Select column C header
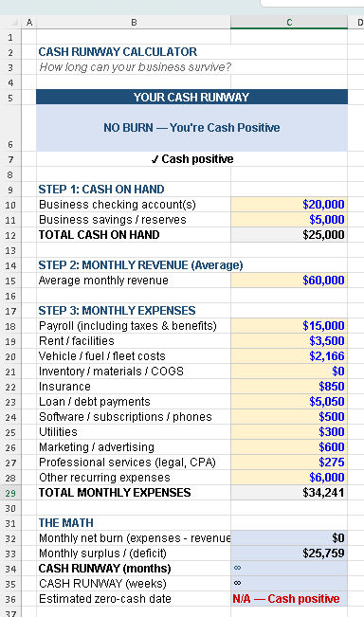 [x=289, y=23]
